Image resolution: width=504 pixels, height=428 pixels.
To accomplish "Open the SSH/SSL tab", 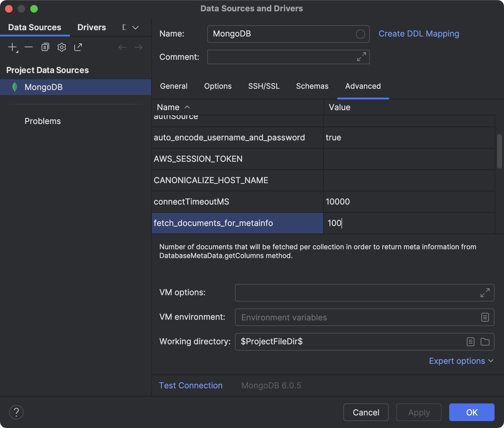I will (x=264, y=86).
